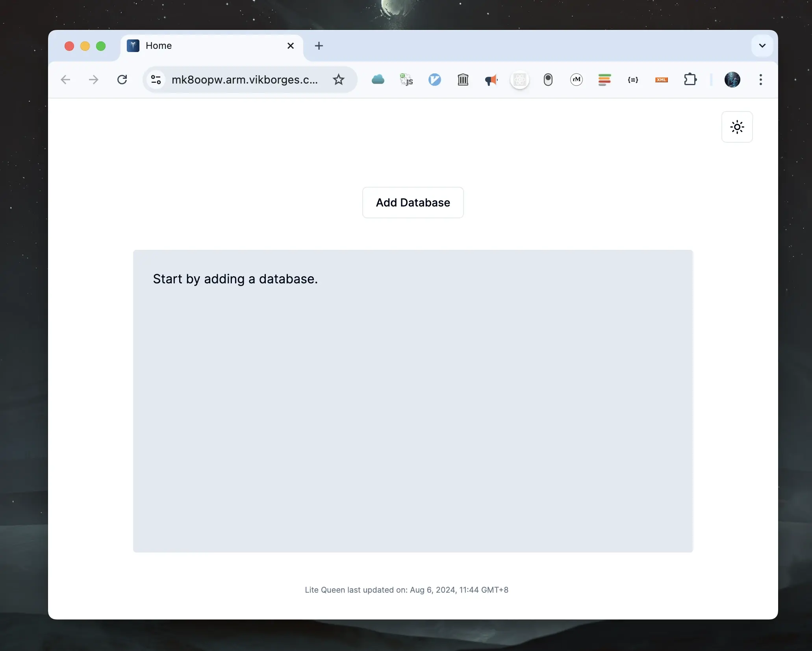Reload the current page

[122, 80]
